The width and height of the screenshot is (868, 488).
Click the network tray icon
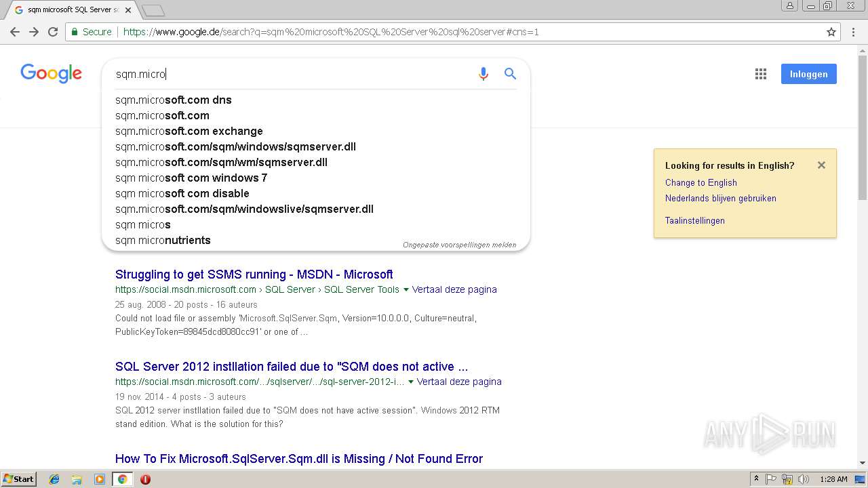pos(787,479)
